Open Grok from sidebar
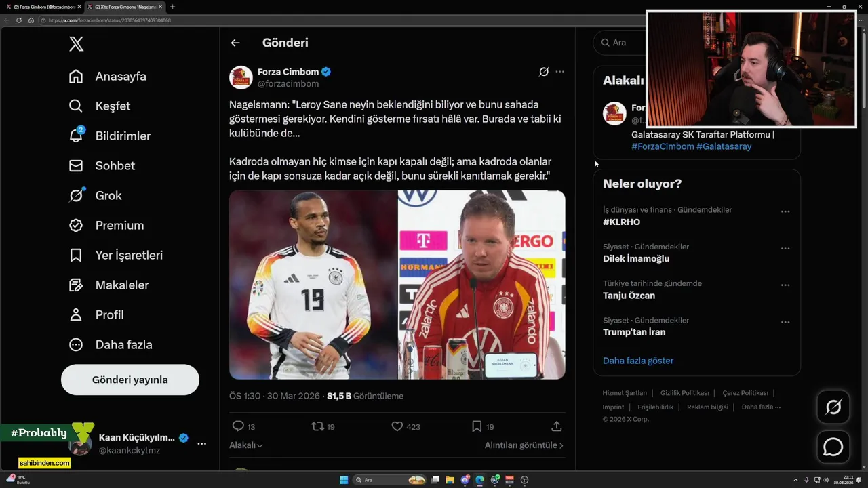Image resolution: width=868 pixels, height=488 pixels. click(95, 196)
